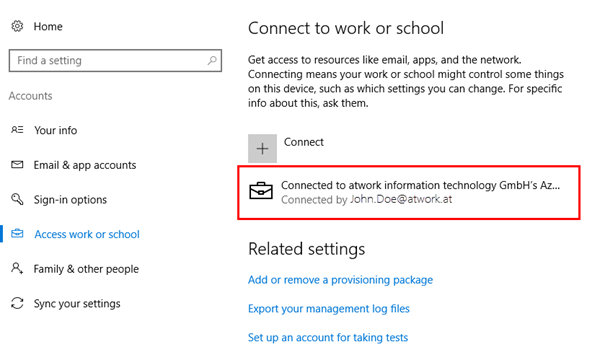Open Email & app accounts section

pos(85,165)
